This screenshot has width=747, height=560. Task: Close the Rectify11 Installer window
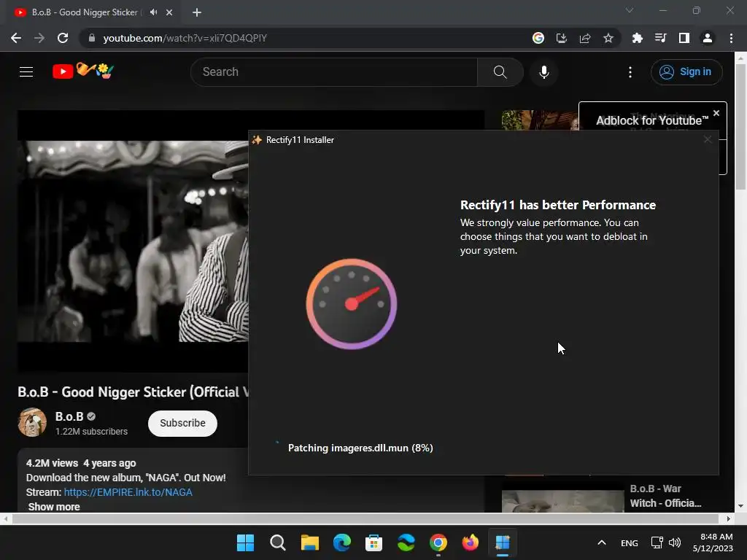[x=708, y=139]
